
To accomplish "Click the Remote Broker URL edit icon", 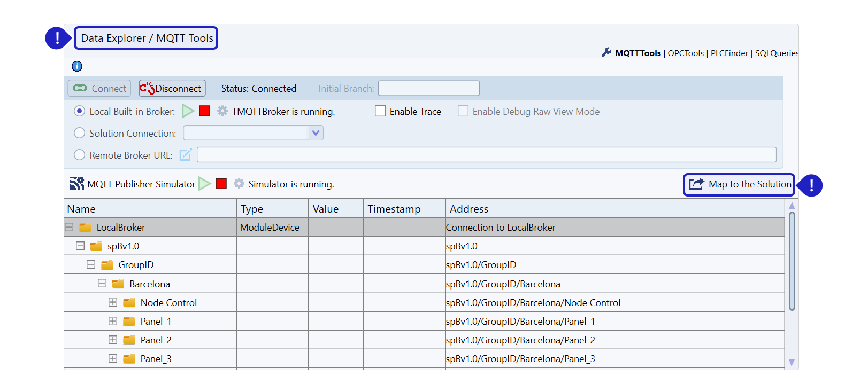I will click(185, 155).
